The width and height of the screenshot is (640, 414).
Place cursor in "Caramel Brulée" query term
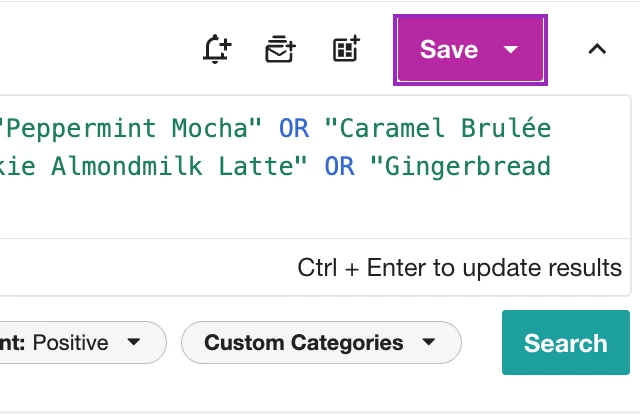(x=438, y=128)
